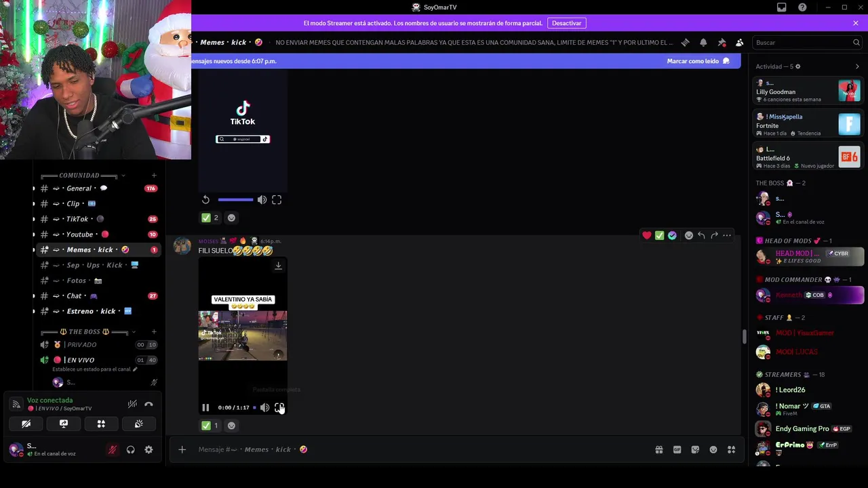This screenshot has height=488, width=868.
Task: Collapse THE BOSS category
Action: click(x=87, y=331)
